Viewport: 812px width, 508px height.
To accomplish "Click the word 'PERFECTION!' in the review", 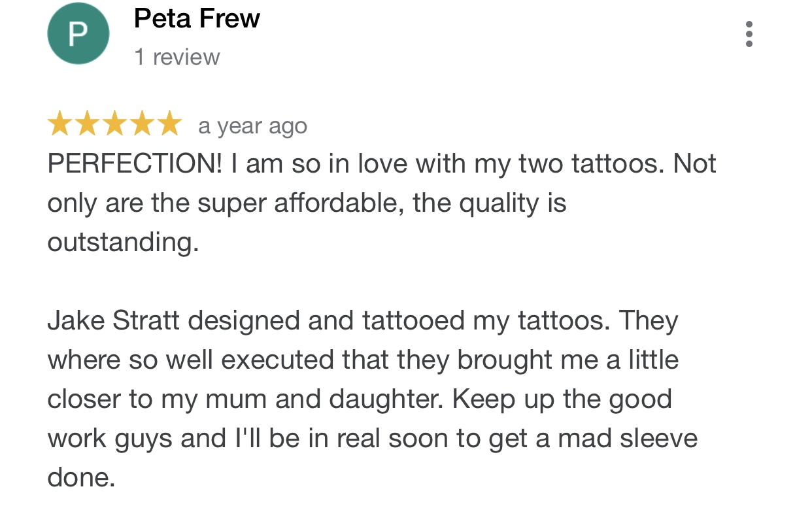I will (x=135, y=163).
